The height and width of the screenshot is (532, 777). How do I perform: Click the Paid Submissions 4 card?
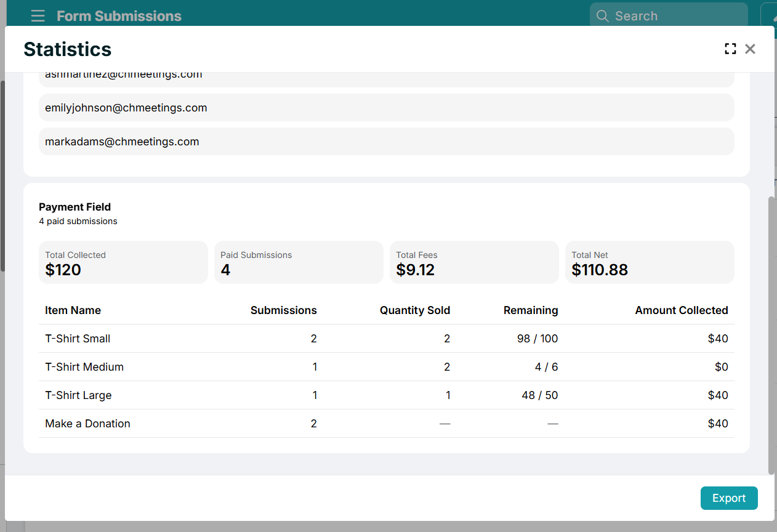pos(299,262)
